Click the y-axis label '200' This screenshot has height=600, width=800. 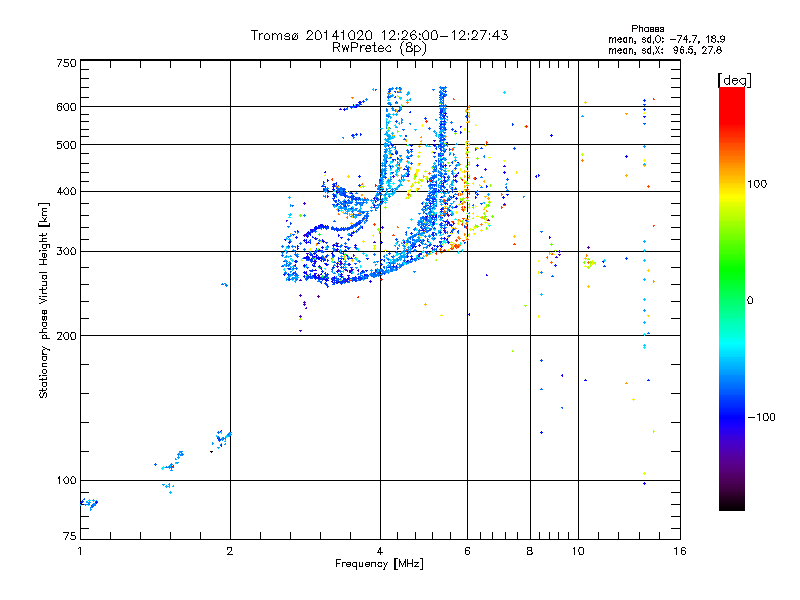click(x=66, y=336)
